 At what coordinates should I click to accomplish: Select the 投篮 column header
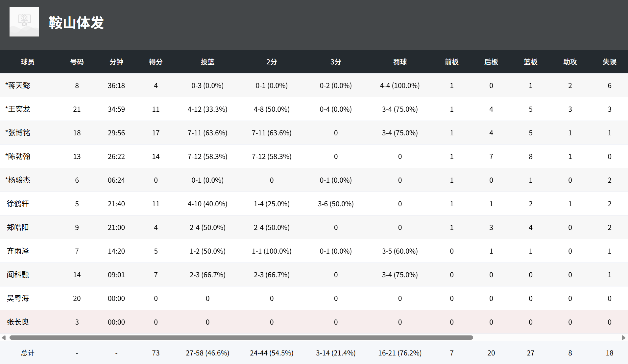[207, 62]
